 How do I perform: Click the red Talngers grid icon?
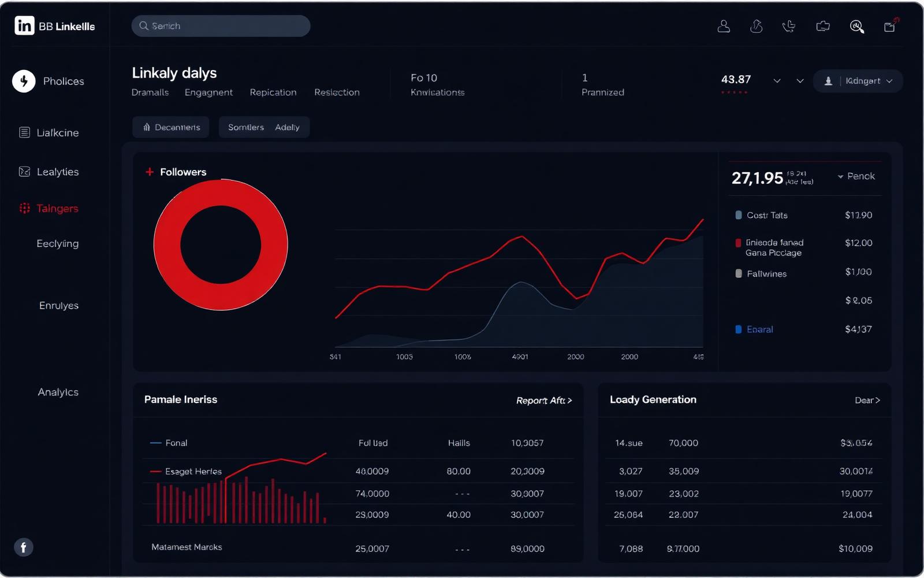[24, 208]
